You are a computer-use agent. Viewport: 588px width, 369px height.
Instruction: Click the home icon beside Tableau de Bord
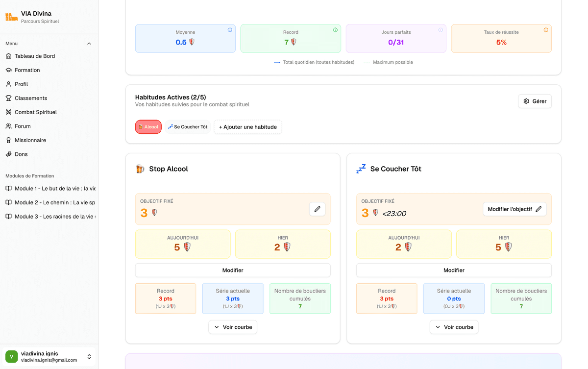pos(8,56)
